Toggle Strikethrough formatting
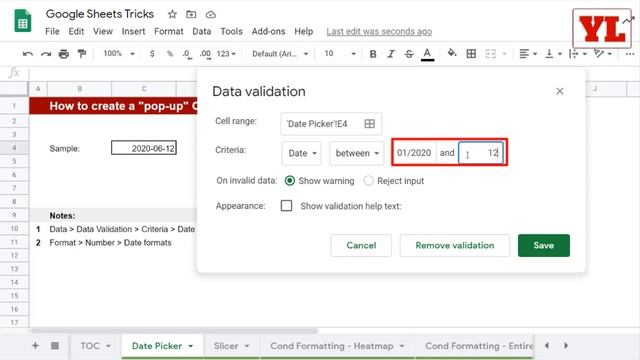The height and width of the screenshot is (360, 640). point(409,54)
